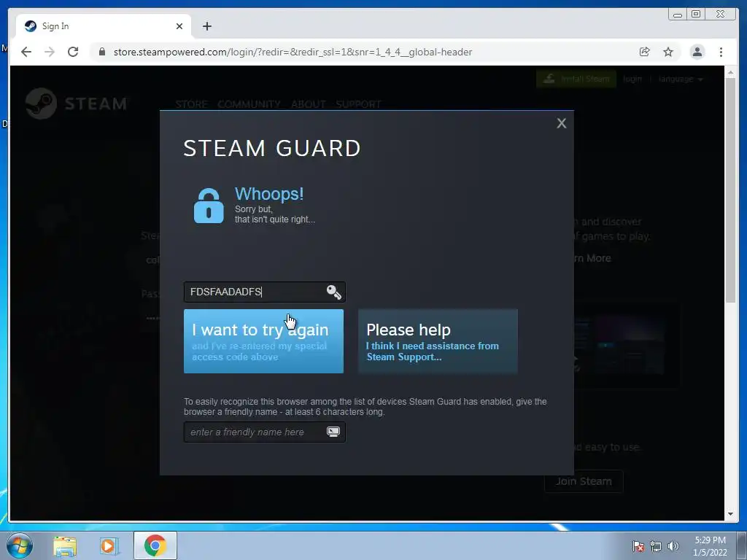Minimize the Chrome window

(678, 15)
